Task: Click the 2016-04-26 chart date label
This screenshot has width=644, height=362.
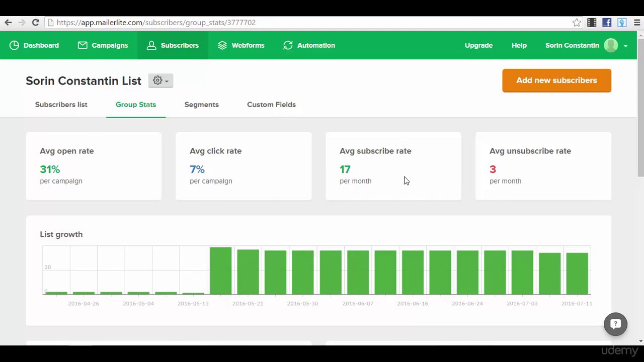Action: (84, 304)
